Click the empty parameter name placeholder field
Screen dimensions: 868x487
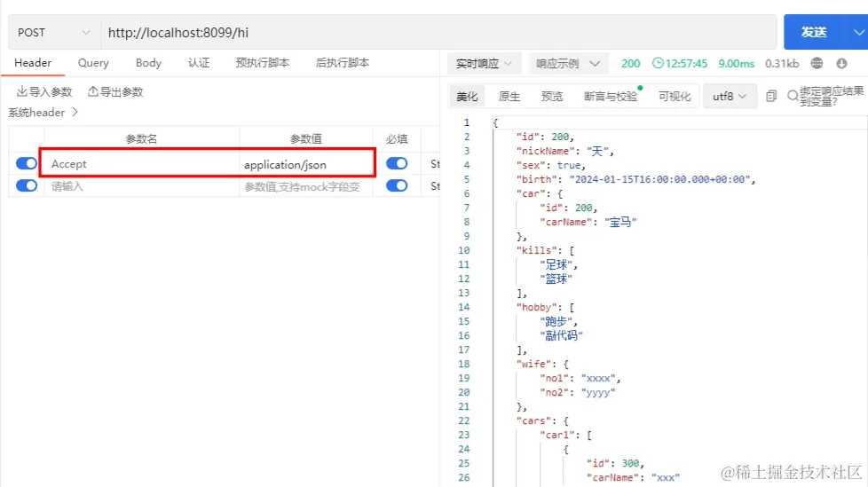pyautogui.click(x=141, y=186)
